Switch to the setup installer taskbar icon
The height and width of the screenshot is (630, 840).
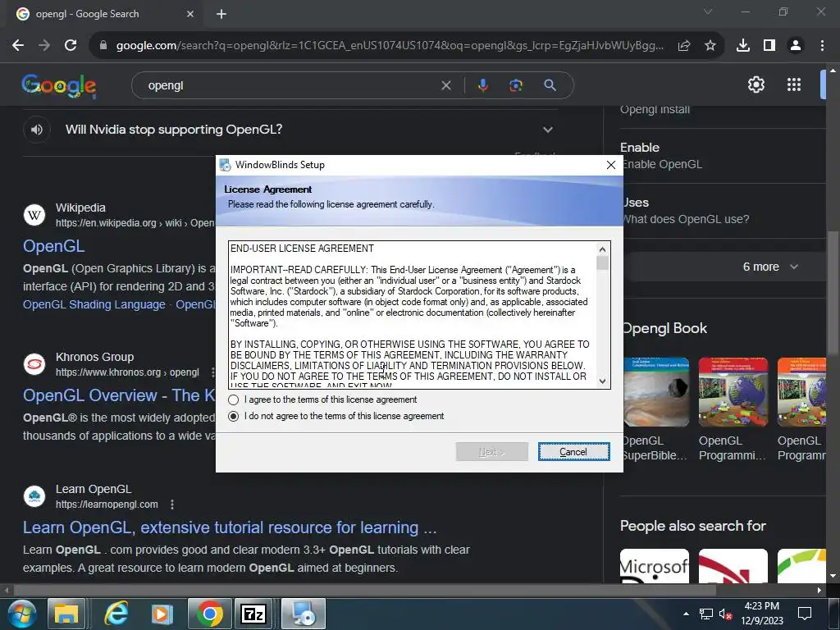click(304, 614)
